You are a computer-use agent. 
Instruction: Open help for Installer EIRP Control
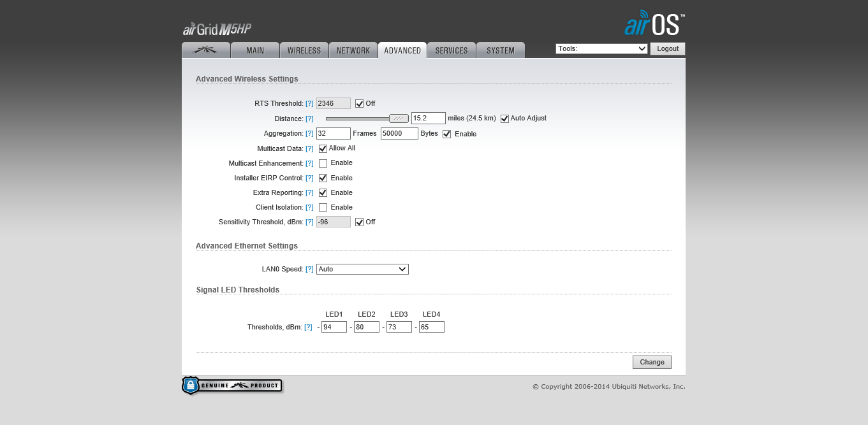(x=309, y=178)
